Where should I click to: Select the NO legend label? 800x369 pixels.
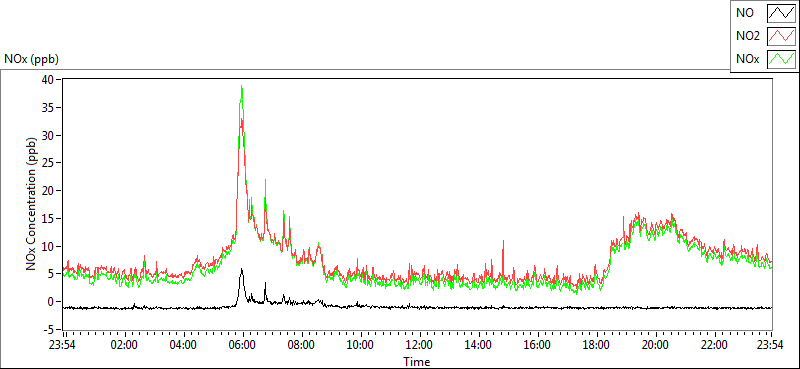click(x=745, y=13)
